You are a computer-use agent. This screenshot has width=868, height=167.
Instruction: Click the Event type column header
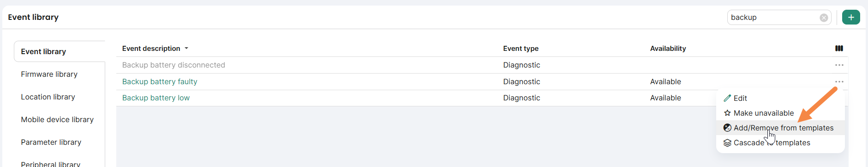point(521,49)
